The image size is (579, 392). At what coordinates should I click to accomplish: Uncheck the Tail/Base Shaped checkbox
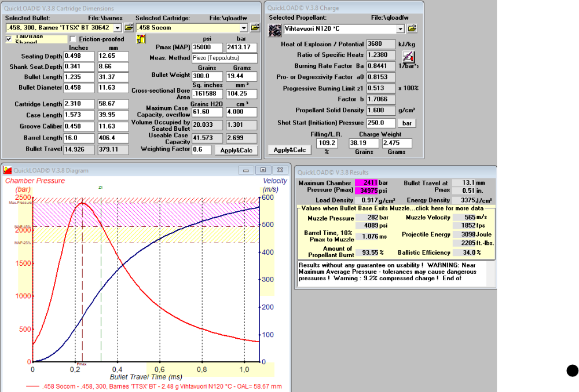click(x=9, y=39)
